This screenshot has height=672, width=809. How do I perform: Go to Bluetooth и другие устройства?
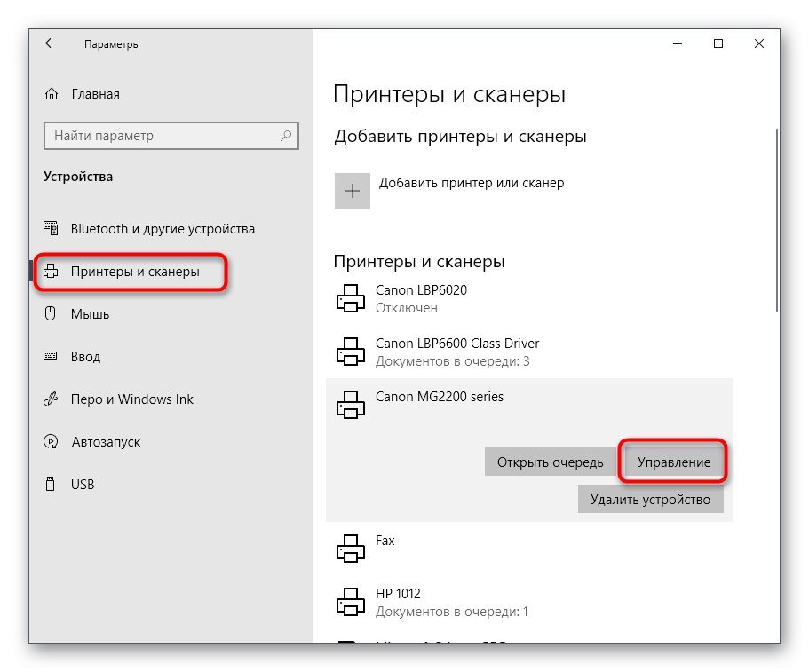(163, 229)
